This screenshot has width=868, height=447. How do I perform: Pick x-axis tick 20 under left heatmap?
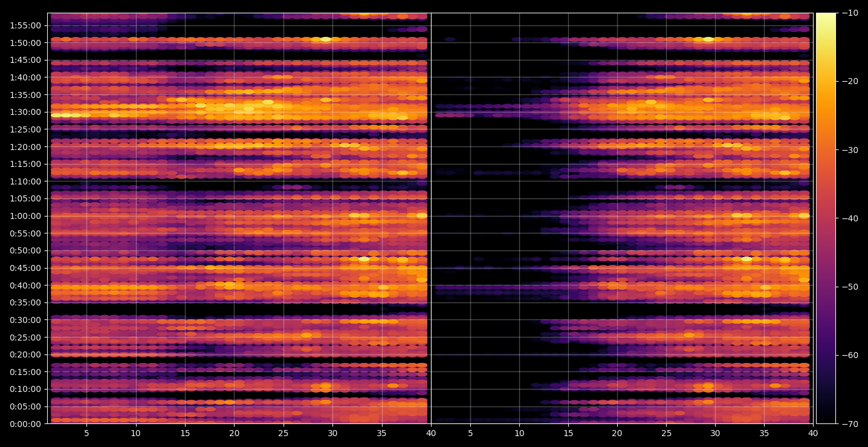point(234,433)
